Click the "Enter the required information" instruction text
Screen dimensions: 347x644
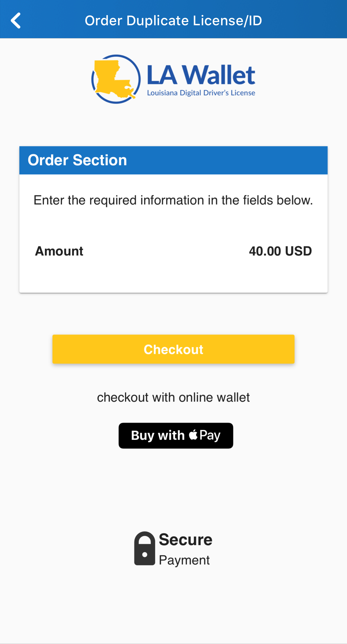pyautogui.click(x=173, y=200)
